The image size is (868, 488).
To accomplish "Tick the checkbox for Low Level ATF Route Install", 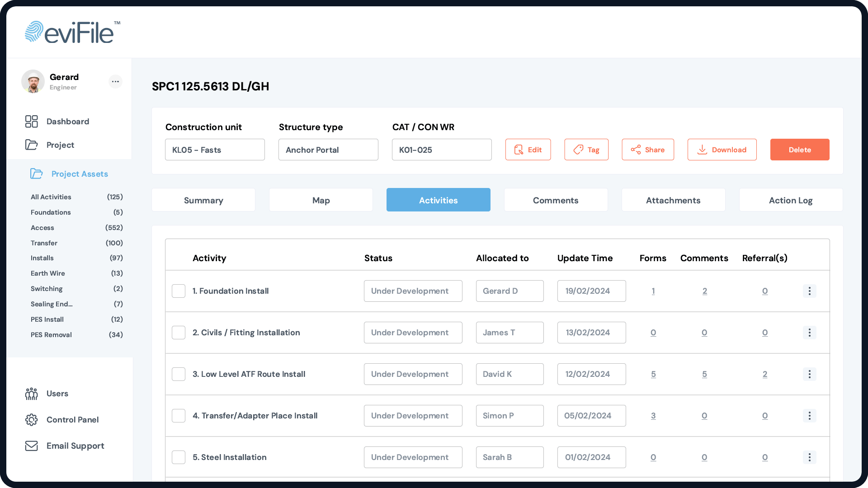I will [179, 374].
